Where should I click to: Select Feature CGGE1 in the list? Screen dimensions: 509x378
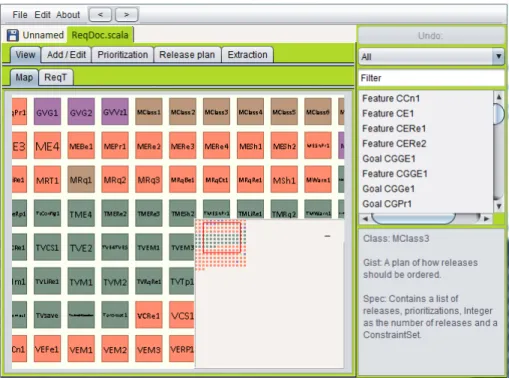(x=425, y=174)
